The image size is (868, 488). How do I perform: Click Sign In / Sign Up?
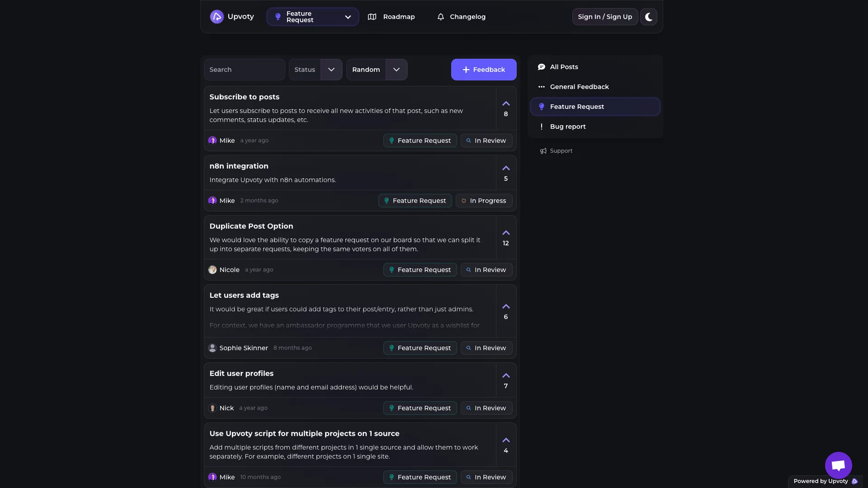[x=605, y=17]
